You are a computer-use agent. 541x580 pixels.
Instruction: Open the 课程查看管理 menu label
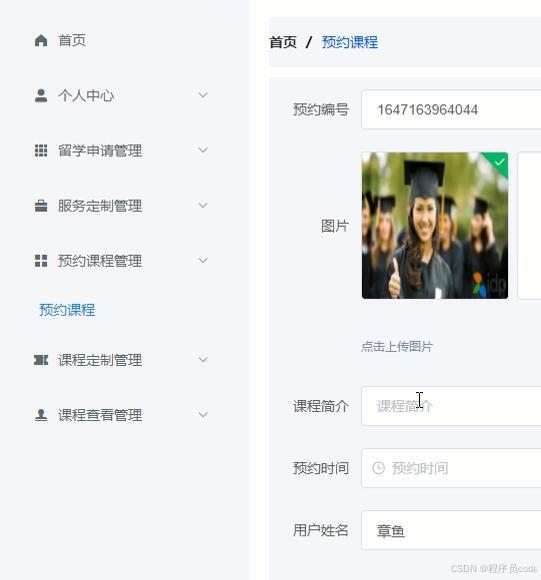pos(100,415)
